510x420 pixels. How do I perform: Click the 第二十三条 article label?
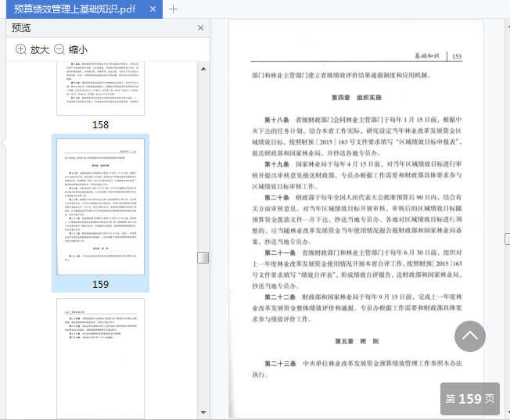(x=280, y=364)
